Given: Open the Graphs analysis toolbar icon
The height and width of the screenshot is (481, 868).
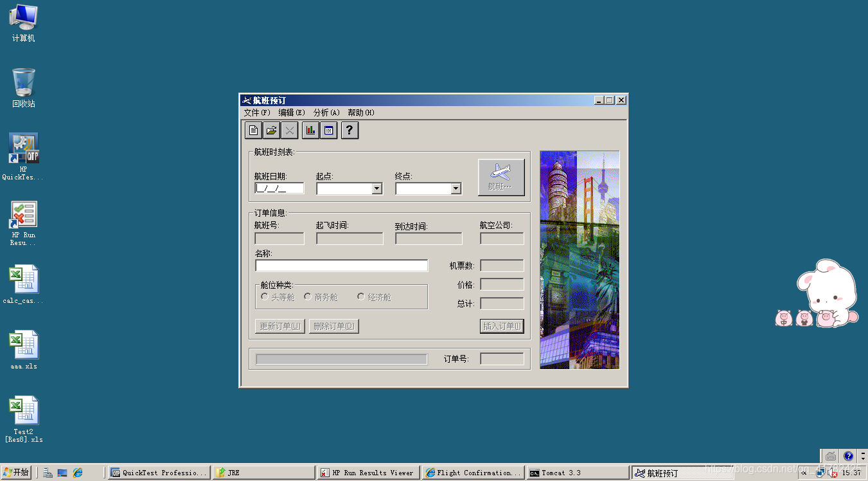Looking at the screenshot, I should pyautogui.click(x=310, y=130).
